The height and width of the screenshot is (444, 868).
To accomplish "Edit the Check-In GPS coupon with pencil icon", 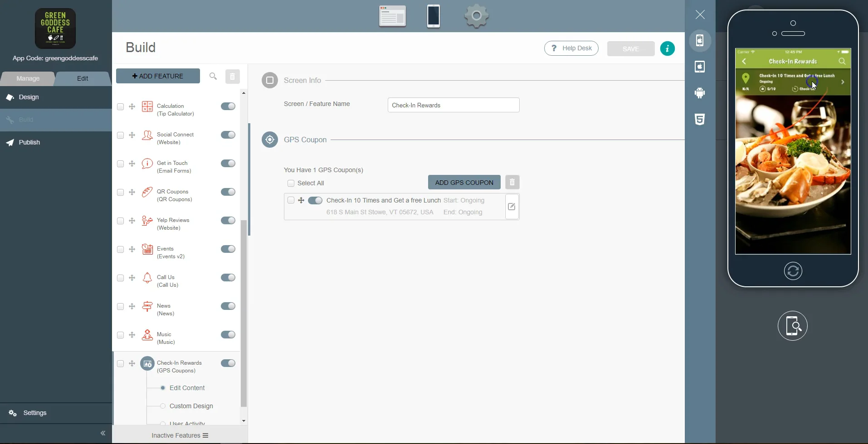I will pyautogui.click(x=512, y=207).
